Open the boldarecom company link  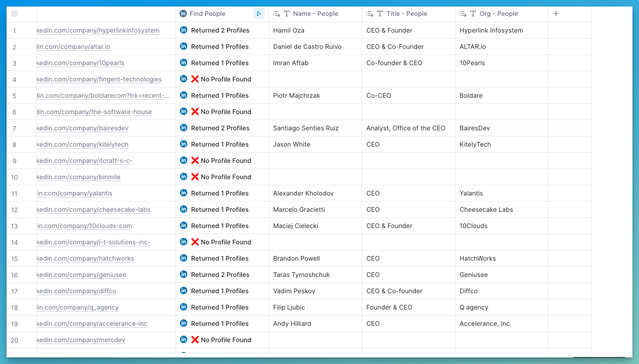coord(103,95)
